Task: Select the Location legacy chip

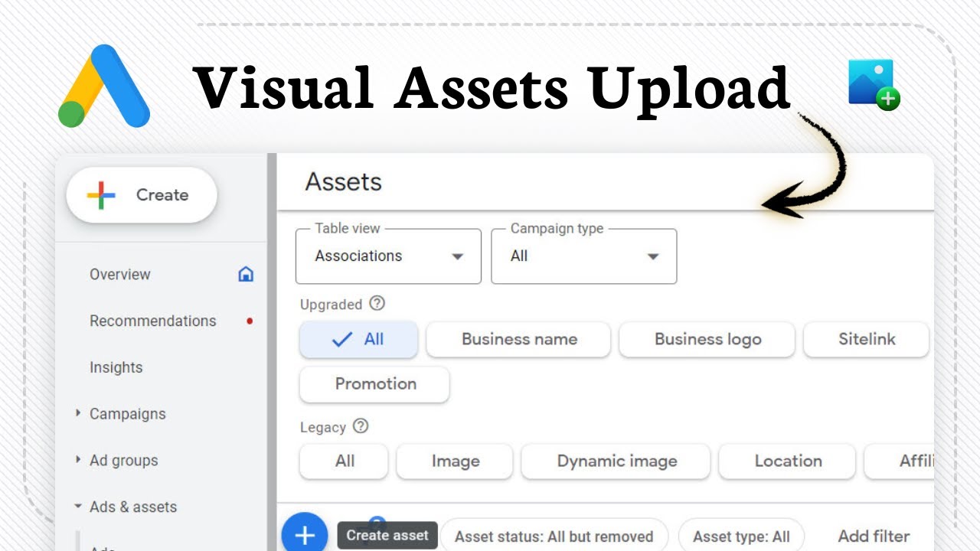Action: pyautogui.click(x=787, y=461)
